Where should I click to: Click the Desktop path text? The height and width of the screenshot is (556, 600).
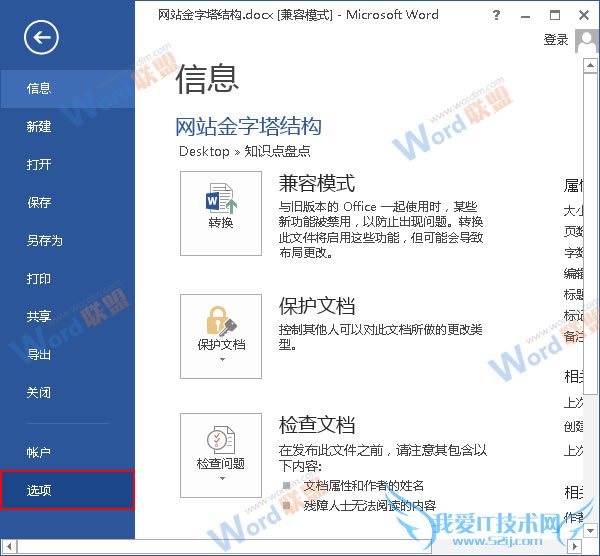click(x=204, y=152)
